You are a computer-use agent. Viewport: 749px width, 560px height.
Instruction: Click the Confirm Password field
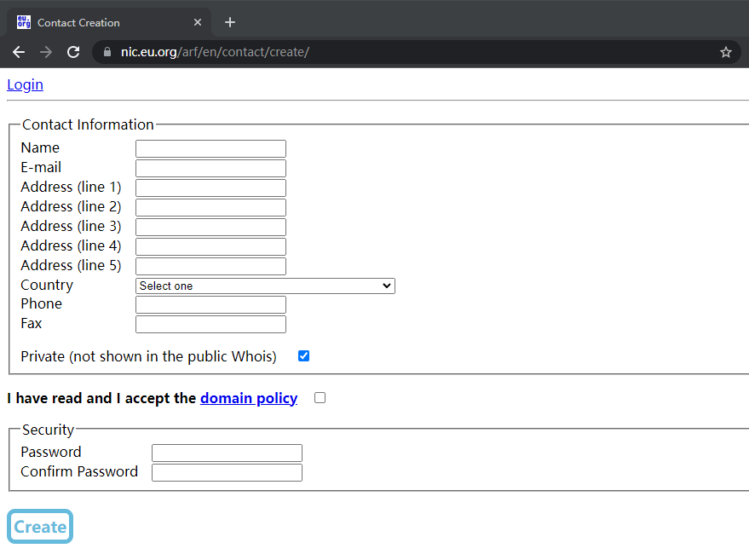[227, 472]
